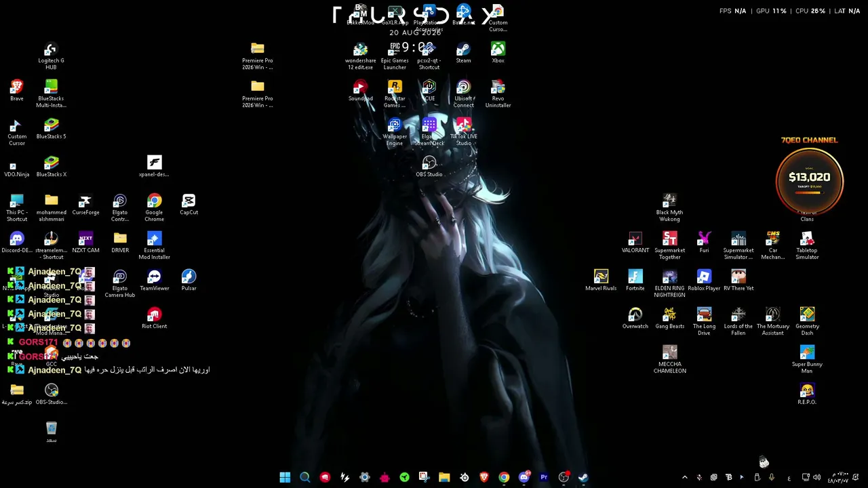Select the mohammed alshmmari folder
Screen dimensions: 868x488
pos(52,208)
